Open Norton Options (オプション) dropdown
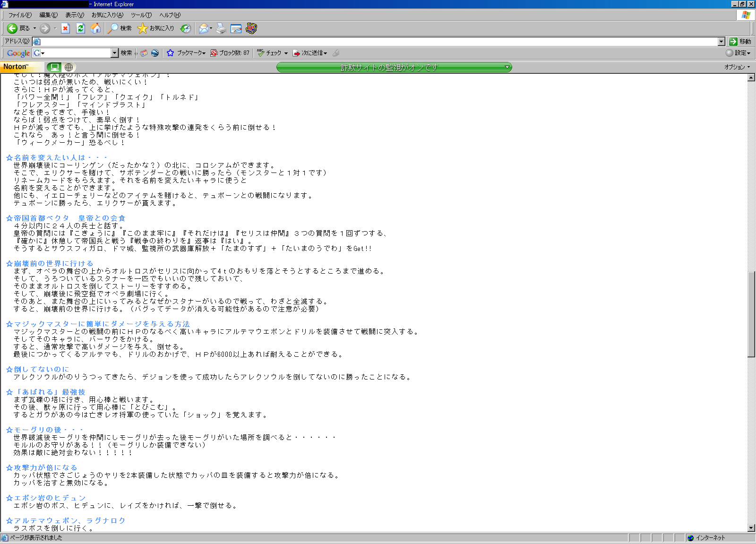The image size is (756, 544). pos(737,67)
